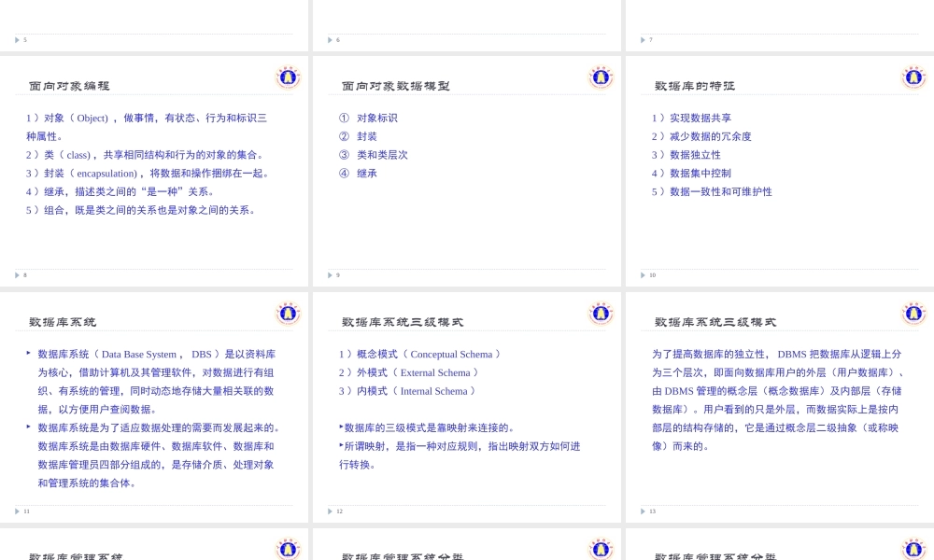
Task: Click the arrow beside page number 10
Action: click(x=642, y=274)
